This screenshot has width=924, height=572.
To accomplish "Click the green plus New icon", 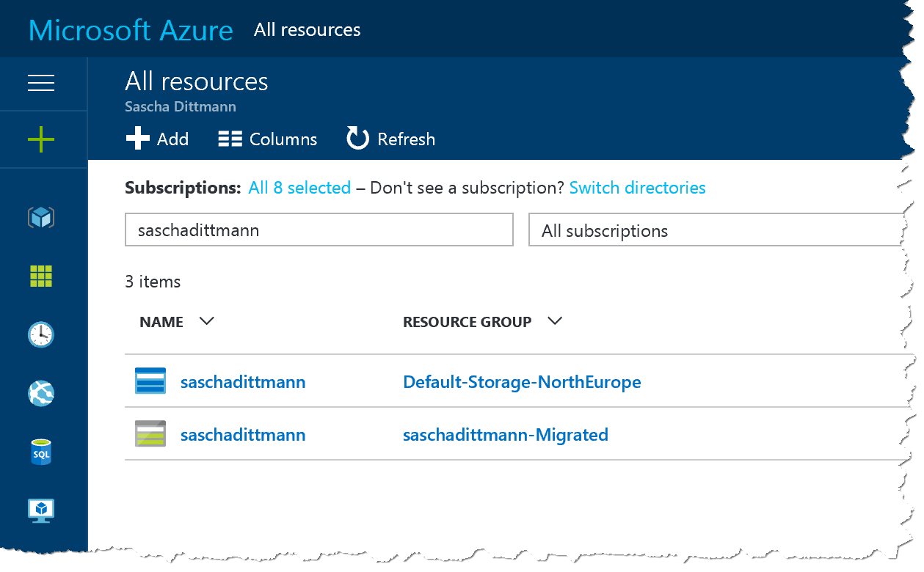I will pos(41,139).
